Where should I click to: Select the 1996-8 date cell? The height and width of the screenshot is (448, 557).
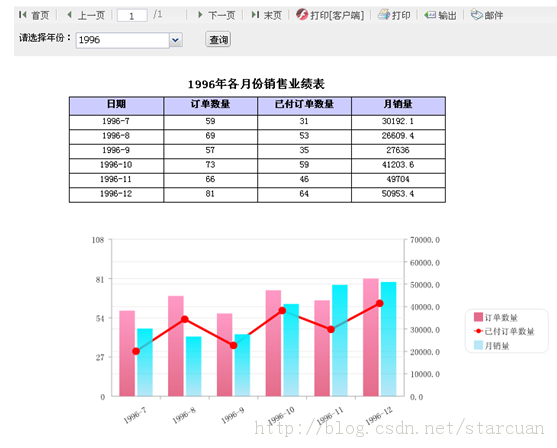click(116, 137)
